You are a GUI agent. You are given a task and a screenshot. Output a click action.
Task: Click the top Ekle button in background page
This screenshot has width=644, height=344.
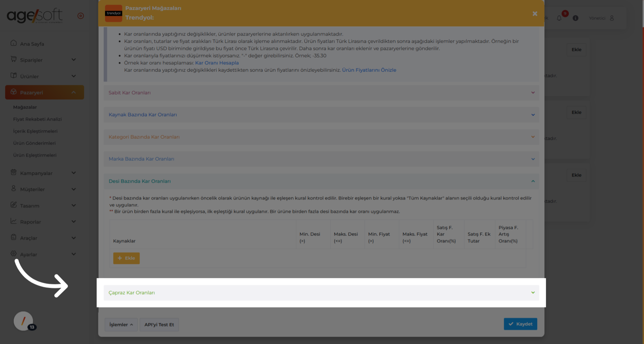tap(576, 50)
